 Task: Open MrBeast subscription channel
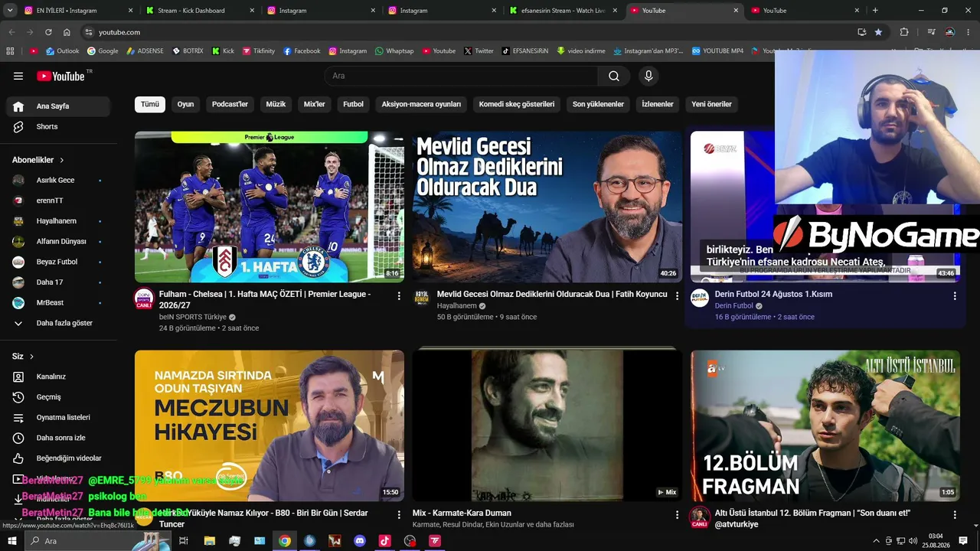pyautogui.click(x=58, y=302)
